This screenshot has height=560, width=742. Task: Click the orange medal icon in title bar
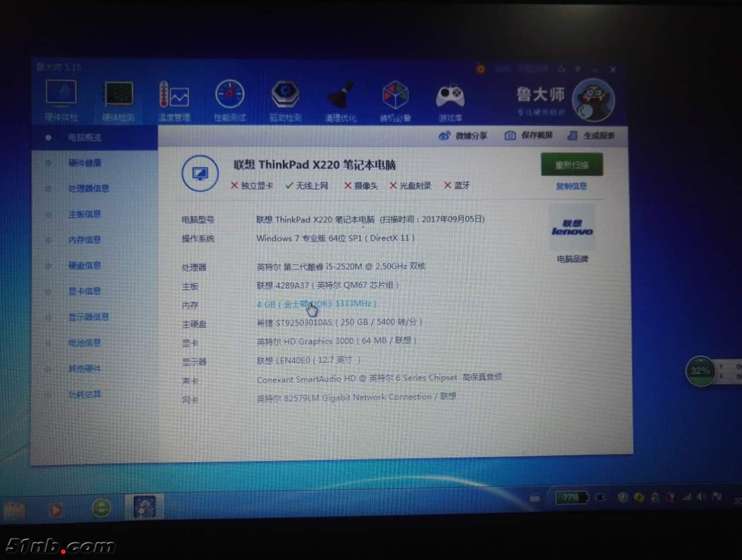(x=481, y=68)
